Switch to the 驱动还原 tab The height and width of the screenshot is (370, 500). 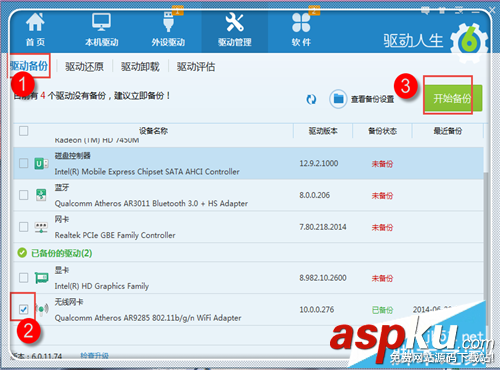tap(84, 67)
